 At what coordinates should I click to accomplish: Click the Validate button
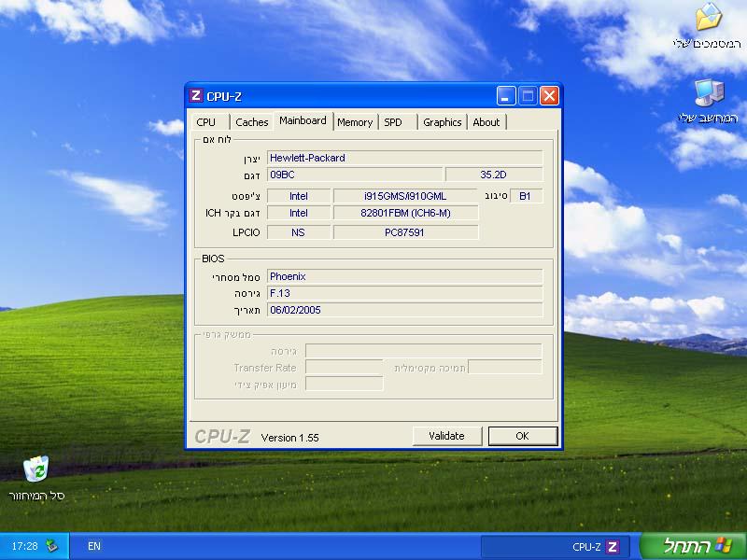tap(447, 436)
